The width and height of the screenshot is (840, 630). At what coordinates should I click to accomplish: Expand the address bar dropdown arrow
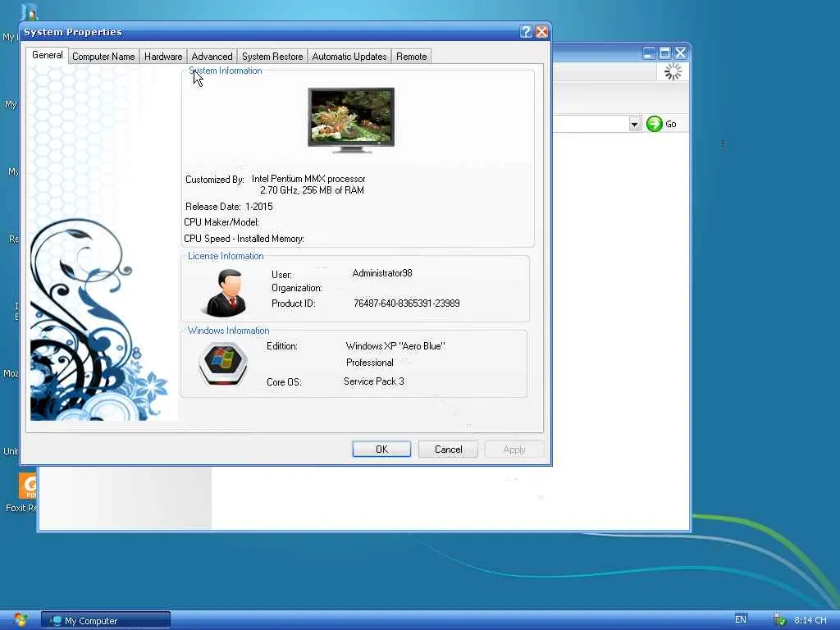(634, 125)
